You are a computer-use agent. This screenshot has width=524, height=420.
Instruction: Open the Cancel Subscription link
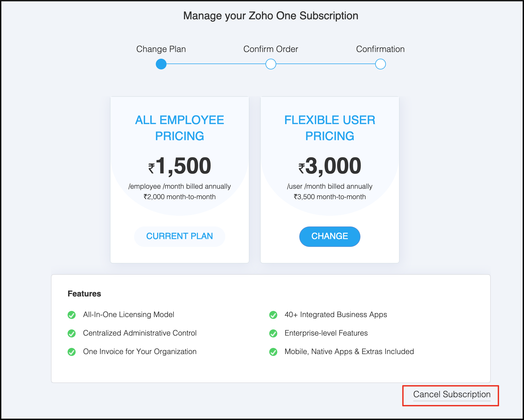click(452, 394)
